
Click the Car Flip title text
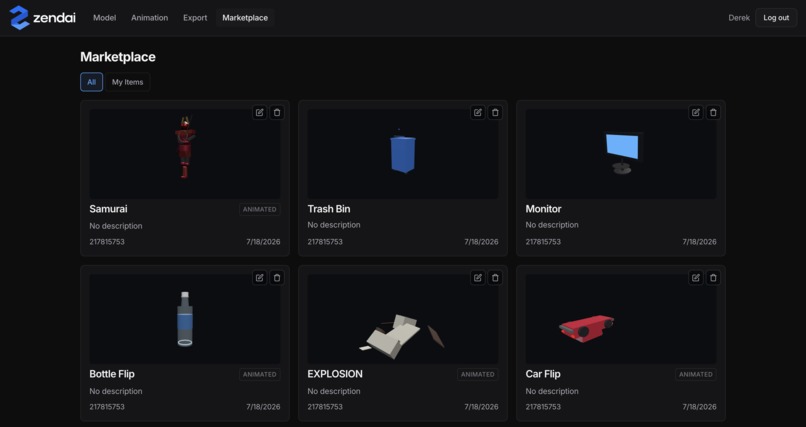coord(542,374)
